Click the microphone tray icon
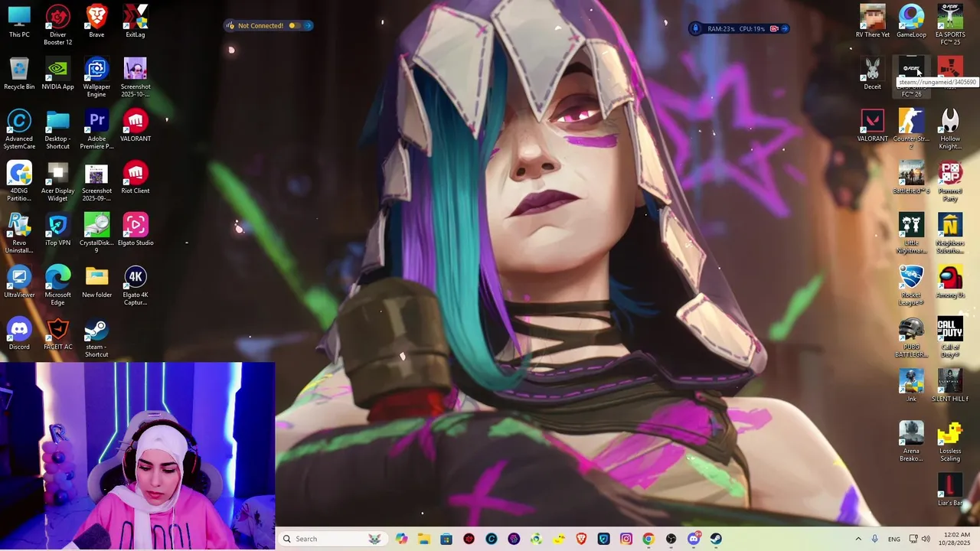Screen dimensions: 980x551 [875, 539]
